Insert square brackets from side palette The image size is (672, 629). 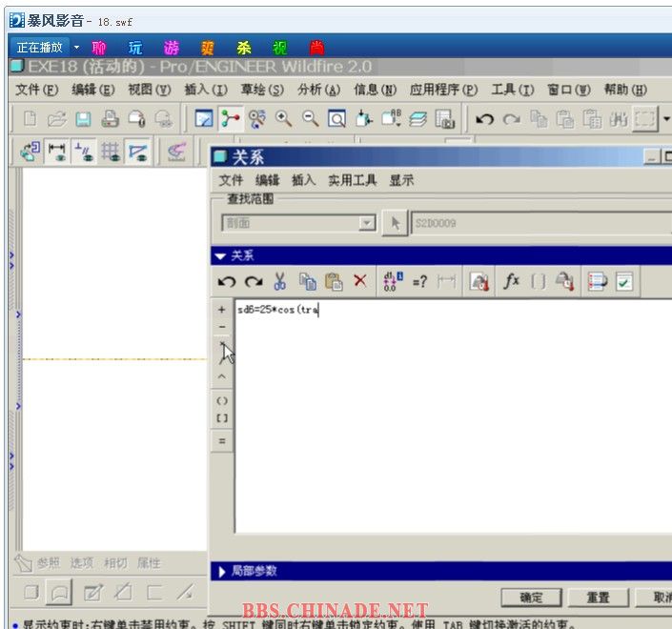pyautogui.click(x=221, y=417)
